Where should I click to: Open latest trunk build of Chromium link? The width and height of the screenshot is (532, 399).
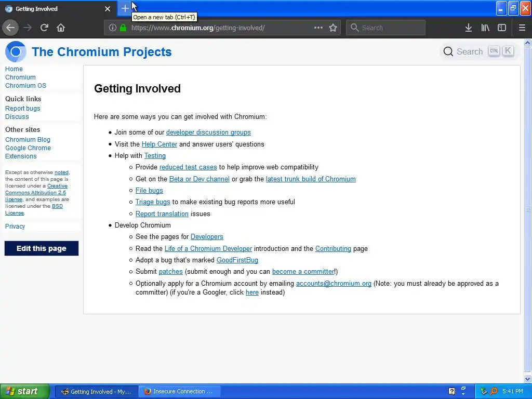311,179
